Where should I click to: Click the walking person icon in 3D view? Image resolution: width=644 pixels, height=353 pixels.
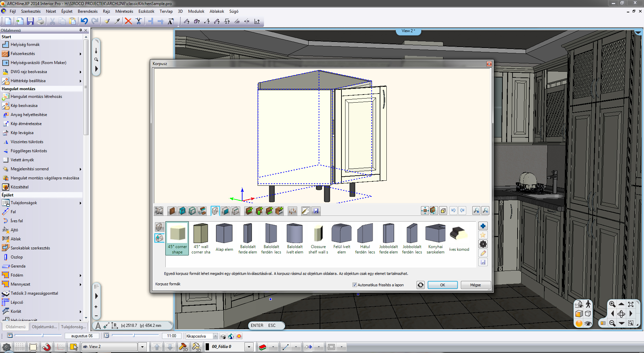[588, 304]
